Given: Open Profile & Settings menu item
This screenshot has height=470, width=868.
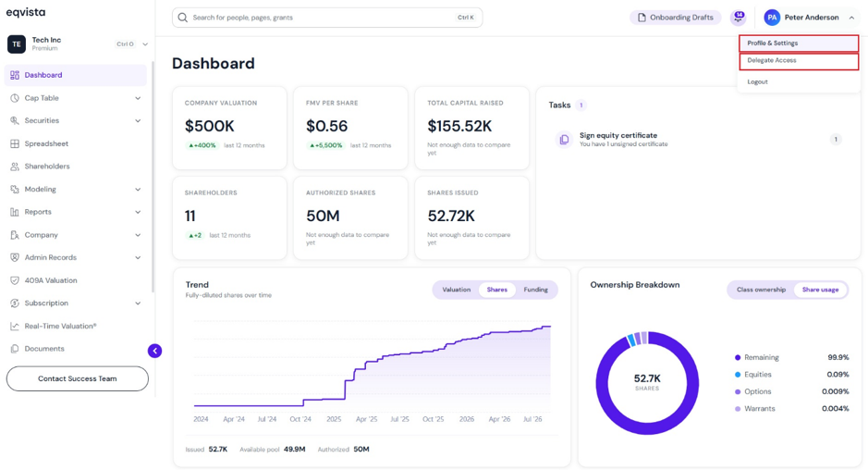Looking at the screenshot, I should (799, 43).
